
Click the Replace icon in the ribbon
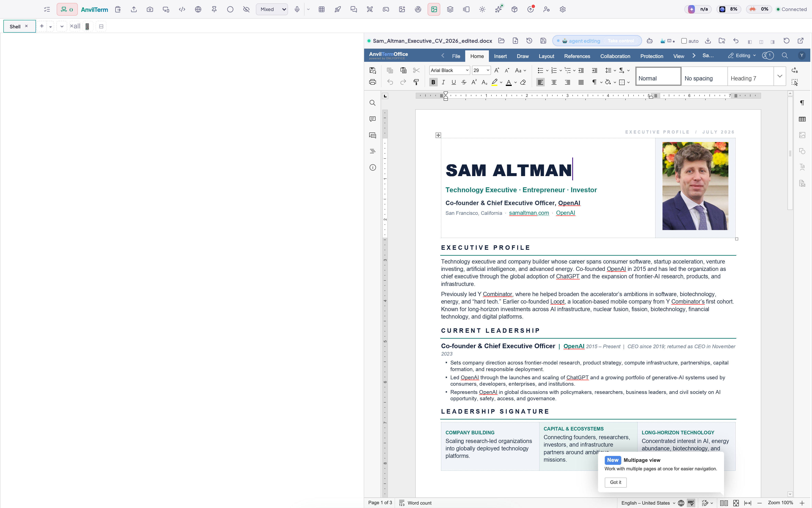pos(794,70)
